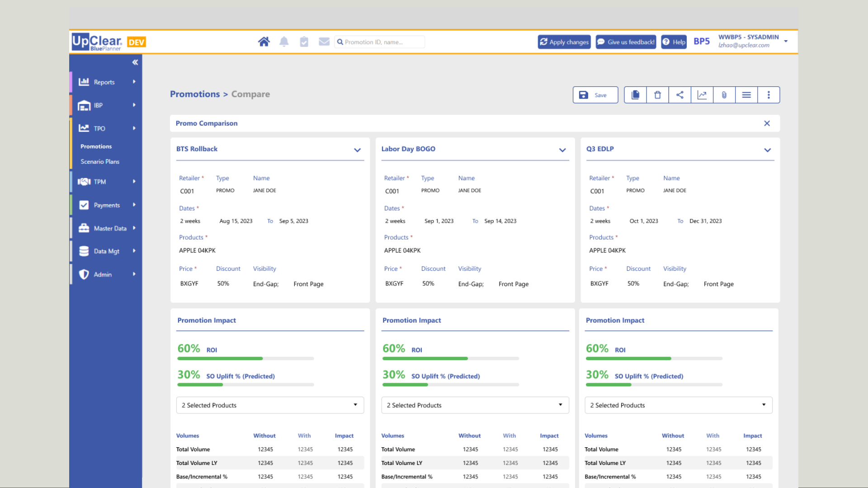Open the list lines icon
This screenshot has width=868, height=488.
tap(746, 95)
